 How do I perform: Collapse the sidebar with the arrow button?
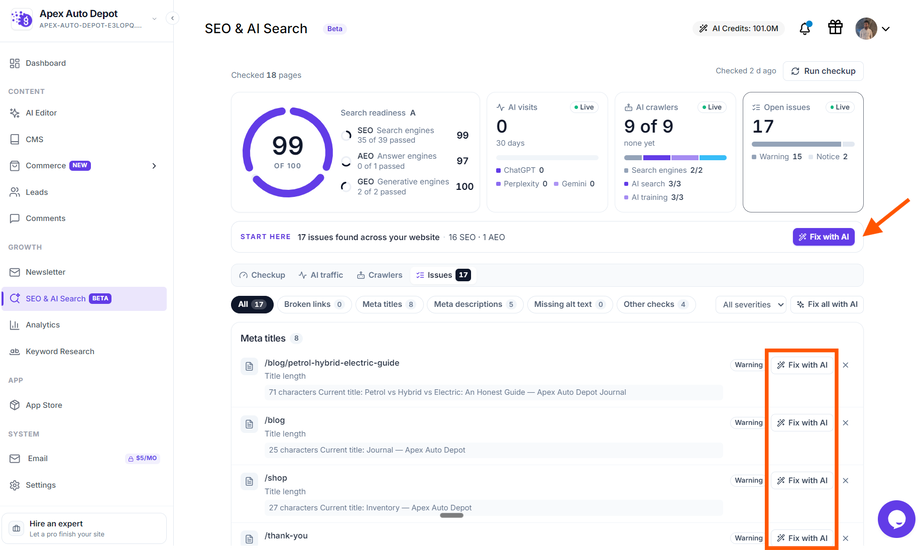[172, 18]
